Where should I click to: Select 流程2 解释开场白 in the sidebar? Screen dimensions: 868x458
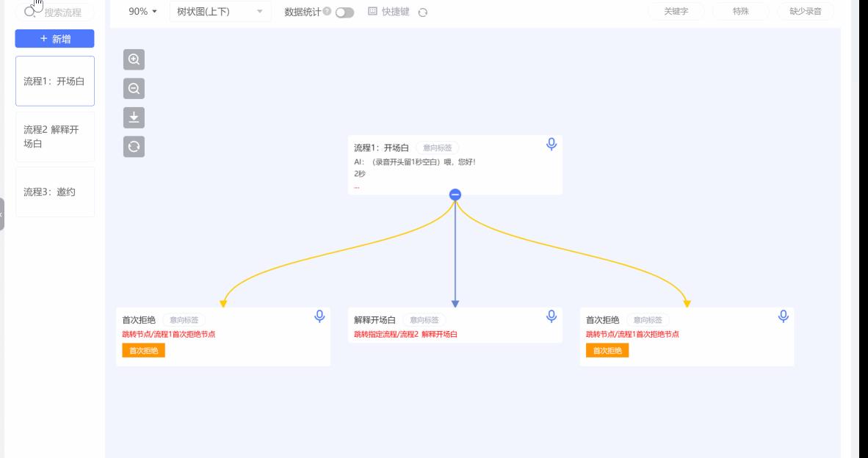(55, 136)
